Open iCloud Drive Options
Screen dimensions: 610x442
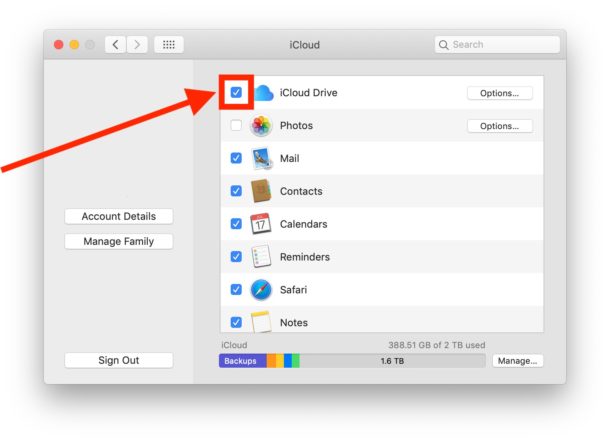(499, 93)
